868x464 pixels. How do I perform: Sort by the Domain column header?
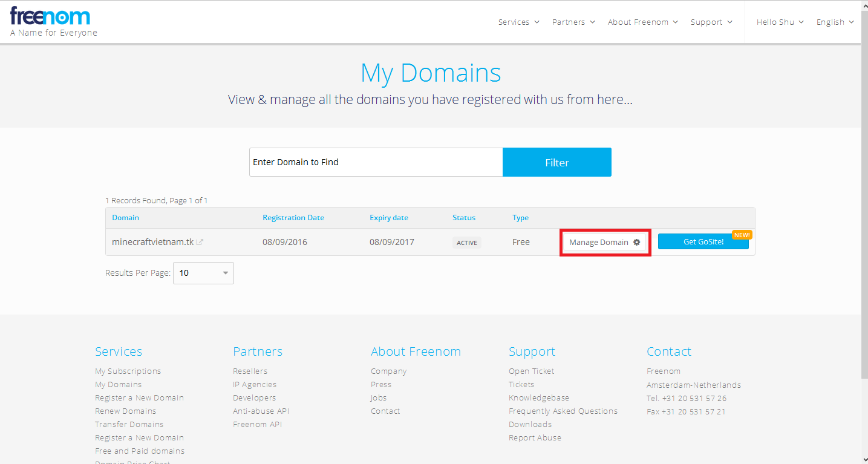(x=125, y=218)
